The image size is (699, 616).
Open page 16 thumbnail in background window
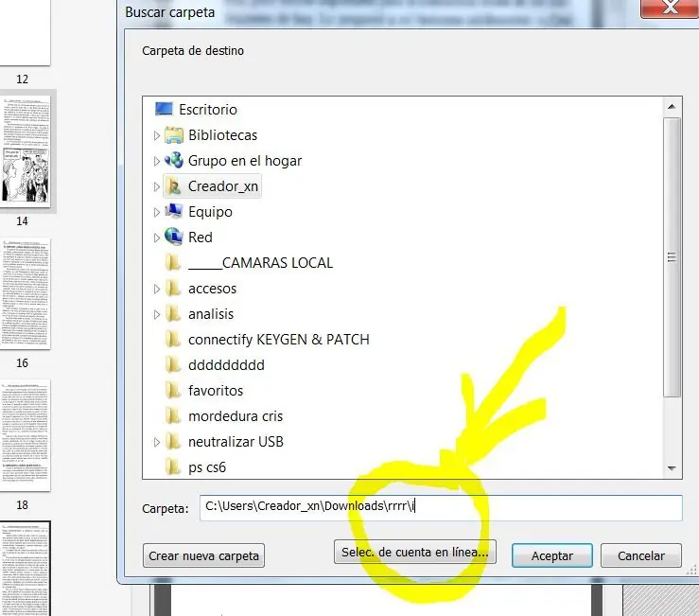[x=26, y=293]
